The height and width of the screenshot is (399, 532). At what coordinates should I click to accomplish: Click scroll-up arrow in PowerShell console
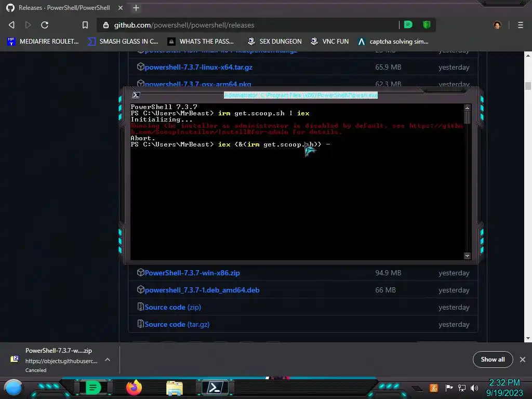coord(467,108)
